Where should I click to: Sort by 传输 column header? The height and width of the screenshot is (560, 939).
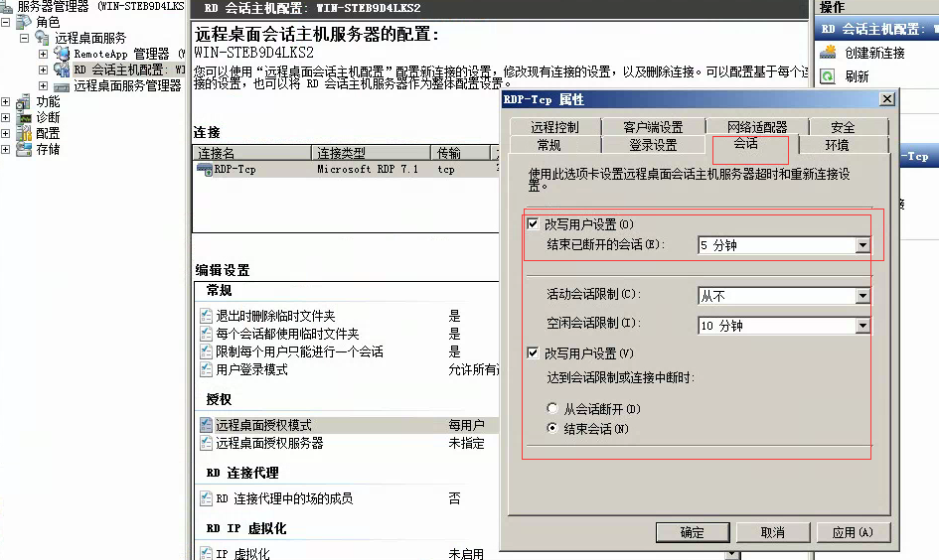coord(460,153)
